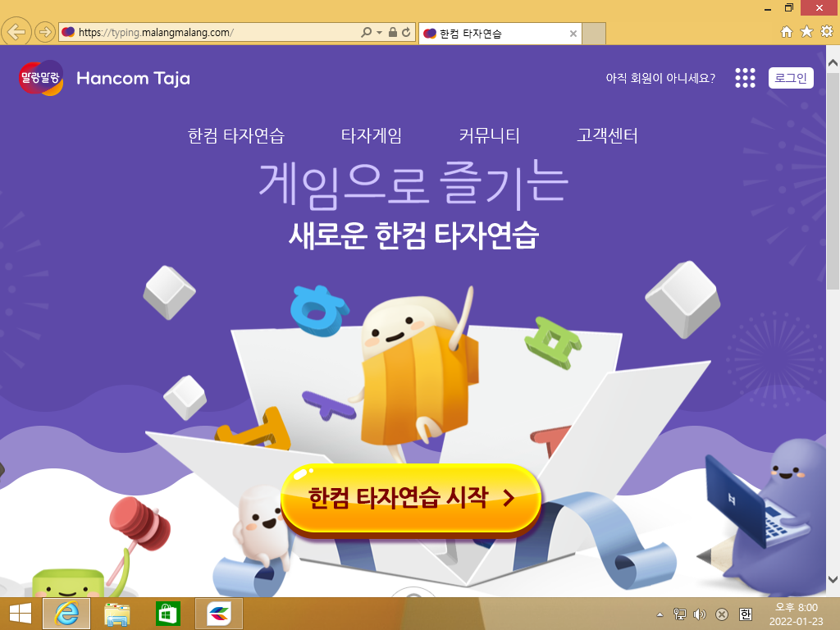Open the nine-dot apps grid menu
Image resolution: width=840 pixels, height=630 pixels.
(x=745, y=78)
